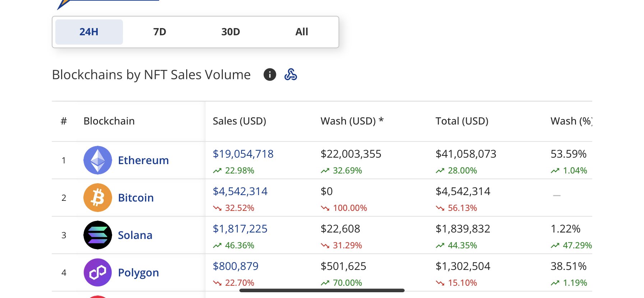Screen dimensions: 644x298
Task: Open Solana sales value $1,817,225
Action: click(240, 229)
